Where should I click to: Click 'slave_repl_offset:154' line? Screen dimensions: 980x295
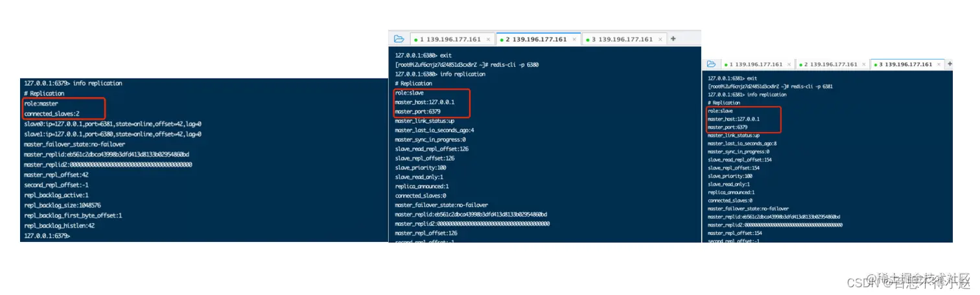tap(734, 168)
